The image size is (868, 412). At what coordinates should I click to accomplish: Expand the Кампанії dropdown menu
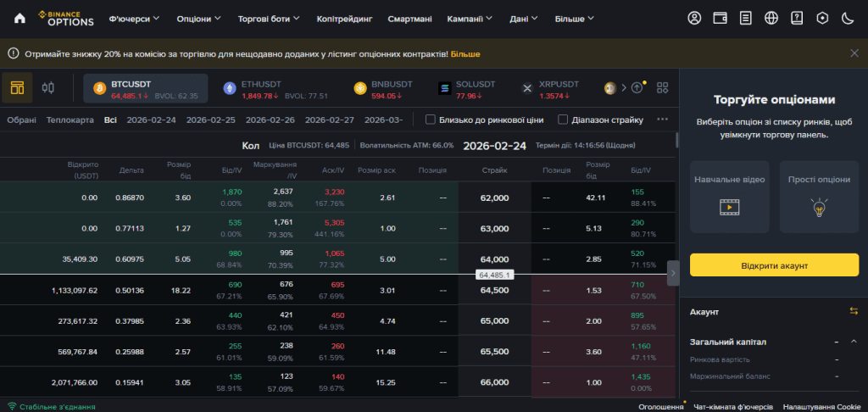point(470,19)
